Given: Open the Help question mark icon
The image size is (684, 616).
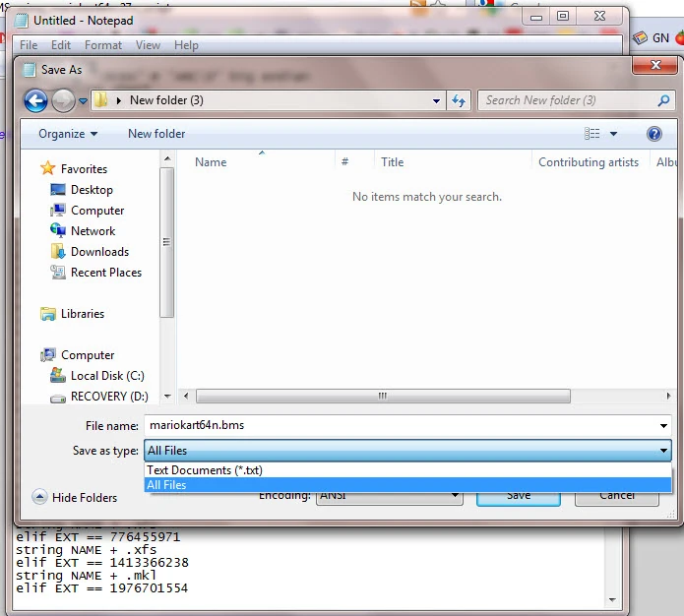Looking at the screenshot, I should 654,134.
